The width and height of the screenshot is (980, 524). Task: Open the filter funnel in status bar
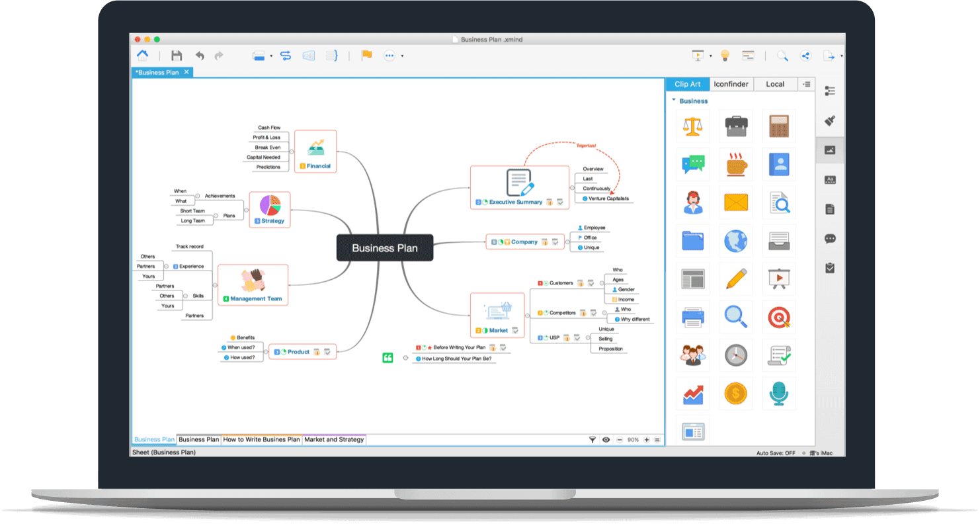[x=592, y=440]
